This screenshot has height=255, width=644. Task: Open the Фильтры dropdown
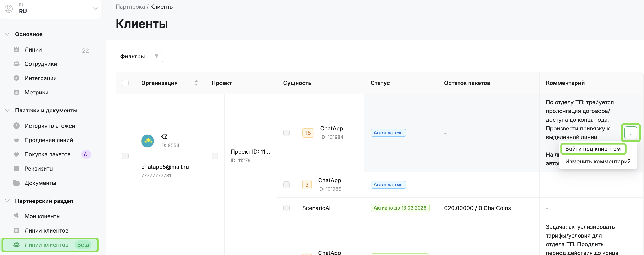pyautogui.click(x=139, y=56)
